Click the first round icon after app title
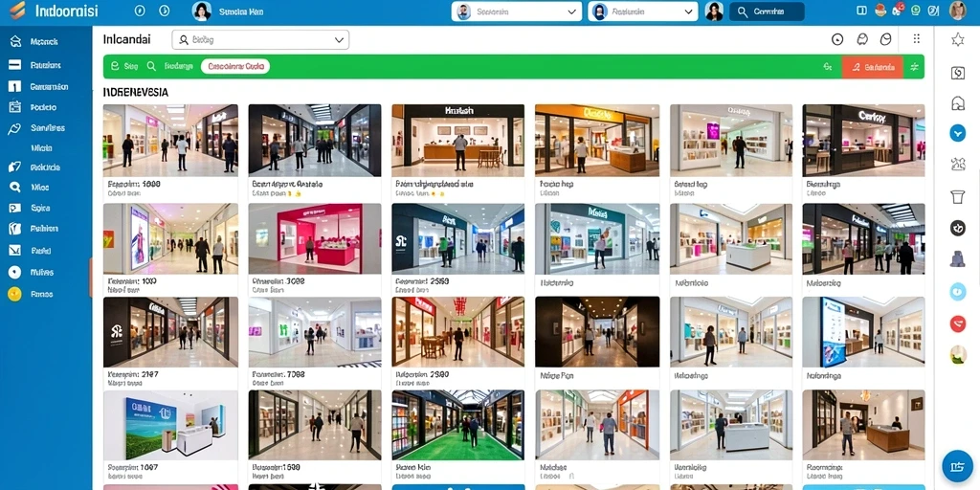Image resolution: width=980 pixels, height=490 pixels. 140,11
